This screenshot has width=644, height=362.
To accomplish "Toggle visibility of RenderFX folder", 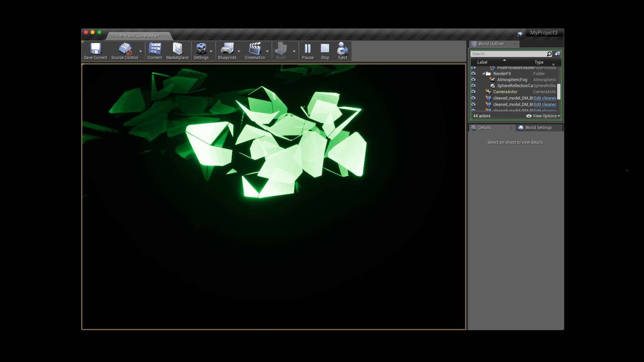I will click(473, 74).
